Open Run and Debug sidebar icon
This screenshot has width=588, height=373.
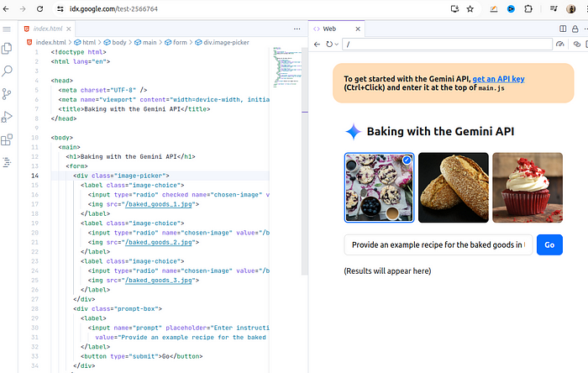[7, 117]
